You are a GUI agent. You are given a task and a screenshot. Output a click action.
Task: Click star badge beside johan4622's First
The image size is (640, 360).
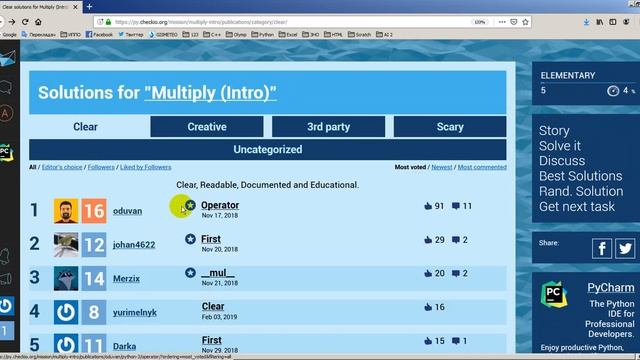coord(190,239)
